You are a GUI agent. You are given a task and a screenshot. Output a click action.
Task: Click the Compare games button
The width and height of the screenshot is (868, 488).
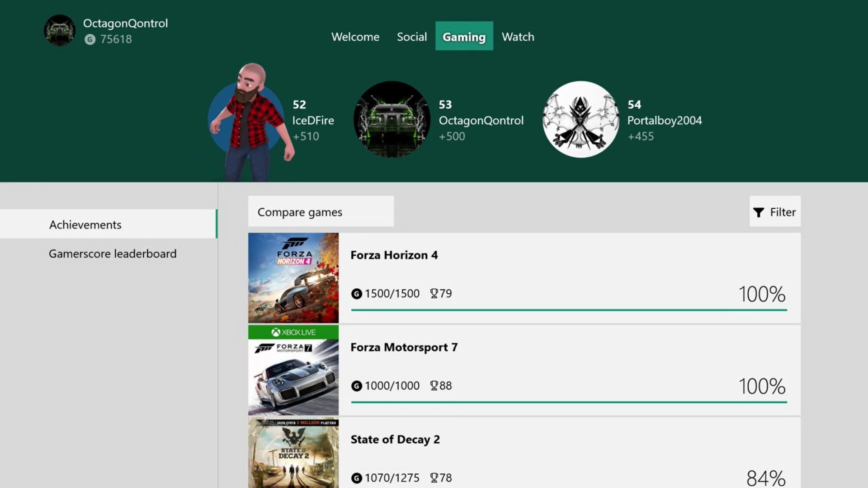(x=321, y=211)
